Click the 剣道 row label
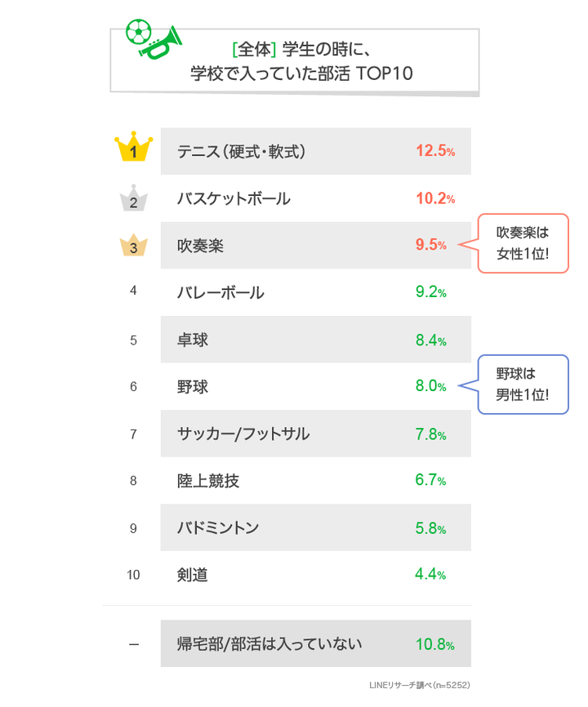Image resolution: width=588 pixels, height=707 pixels. 193,575
